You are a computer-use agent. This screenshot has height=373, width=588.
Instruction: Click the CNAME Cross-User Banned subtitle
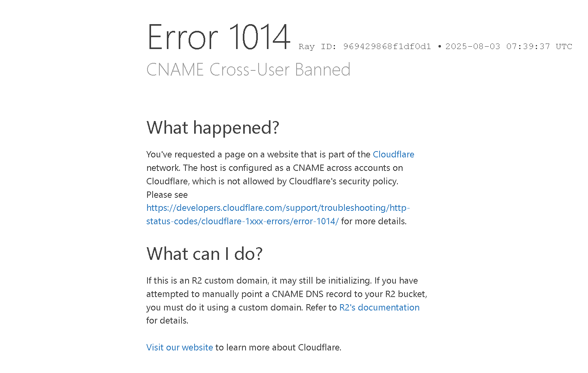pos(248,70)
